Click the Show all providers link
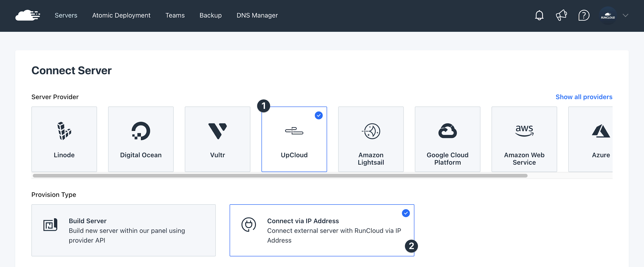 pyautogui.click(x=584, y=97)
